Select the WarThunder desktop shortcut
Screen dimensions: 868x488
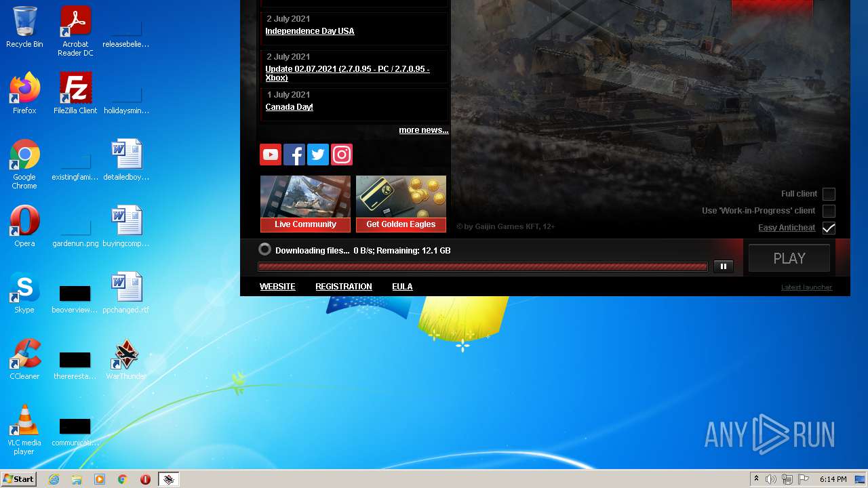coord(126,359)
